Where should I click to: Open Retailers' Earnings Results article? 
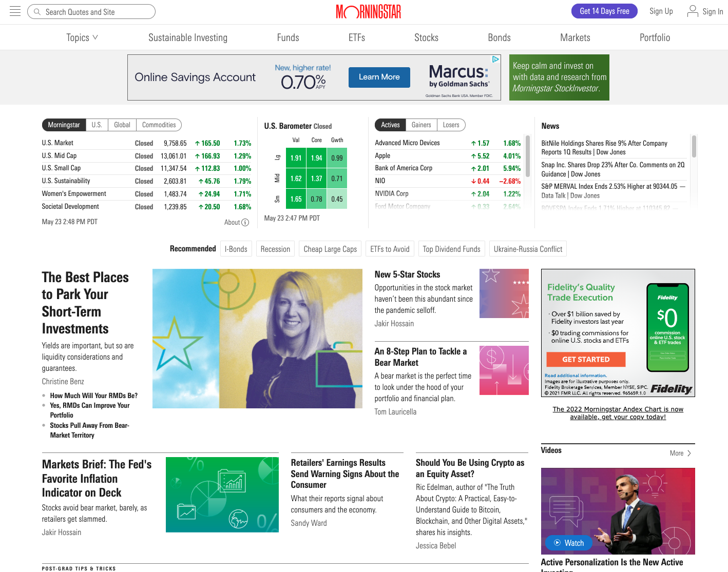click(345, 474)
